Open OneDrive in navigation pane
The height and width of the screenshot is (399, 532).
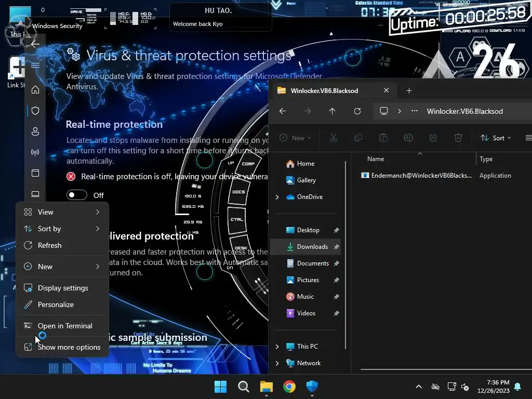tap(304, 197)
